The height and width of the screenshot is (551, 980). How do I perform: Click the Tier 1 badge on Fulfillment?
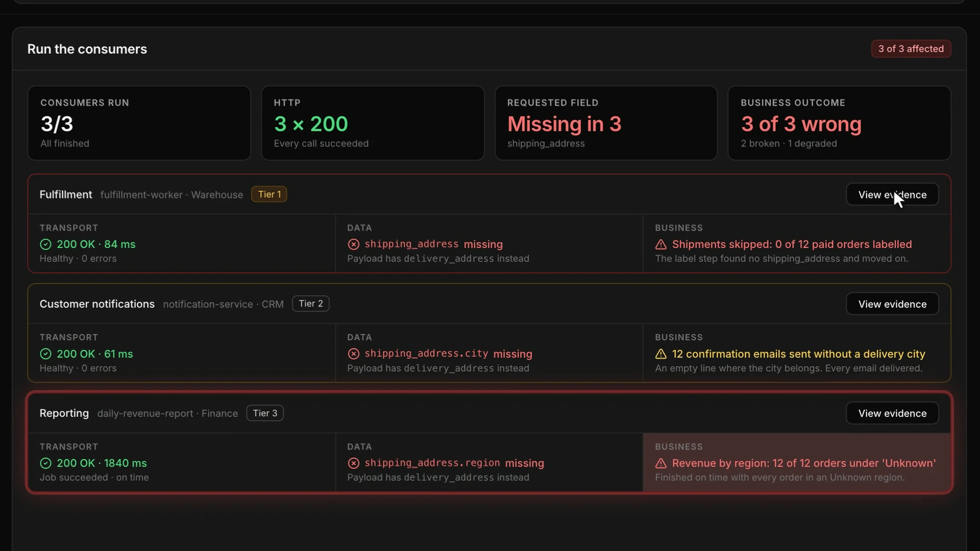(x=269, y=194)
